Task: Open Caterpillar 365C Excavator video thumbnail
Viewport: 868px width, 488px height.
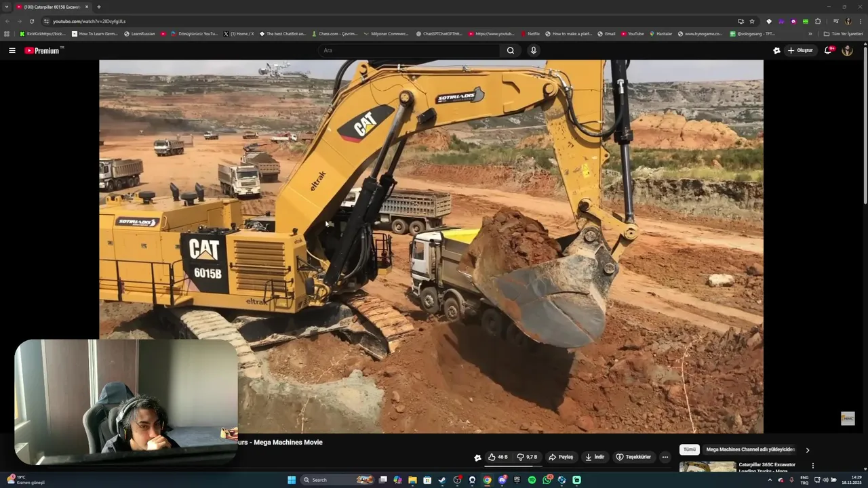Action: coord(707,467)
